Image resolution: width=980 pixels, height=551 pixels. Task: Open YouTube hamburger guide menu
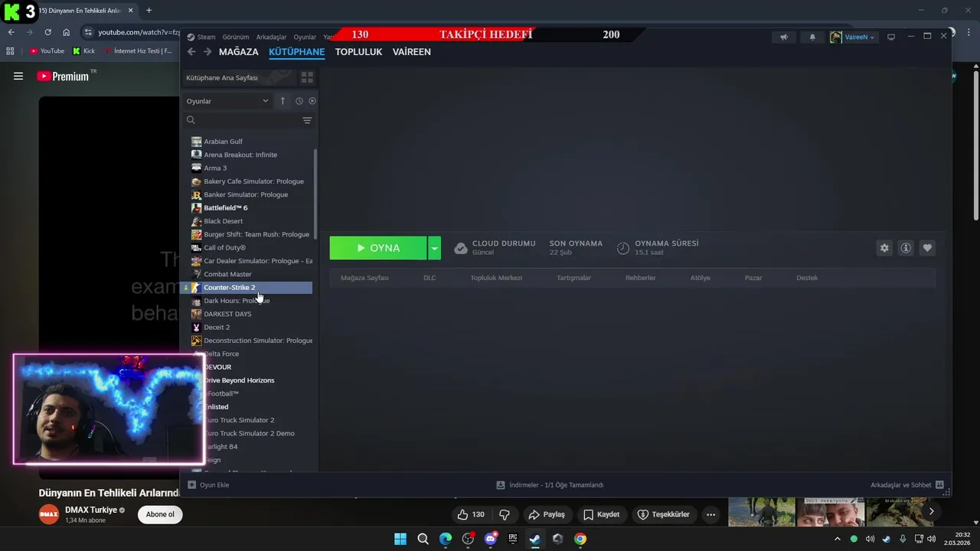point(18,76)
